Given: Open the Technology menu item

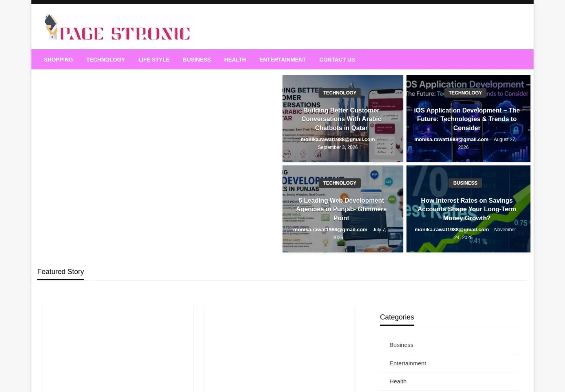Looking at the screenshot, I should 106,60.
